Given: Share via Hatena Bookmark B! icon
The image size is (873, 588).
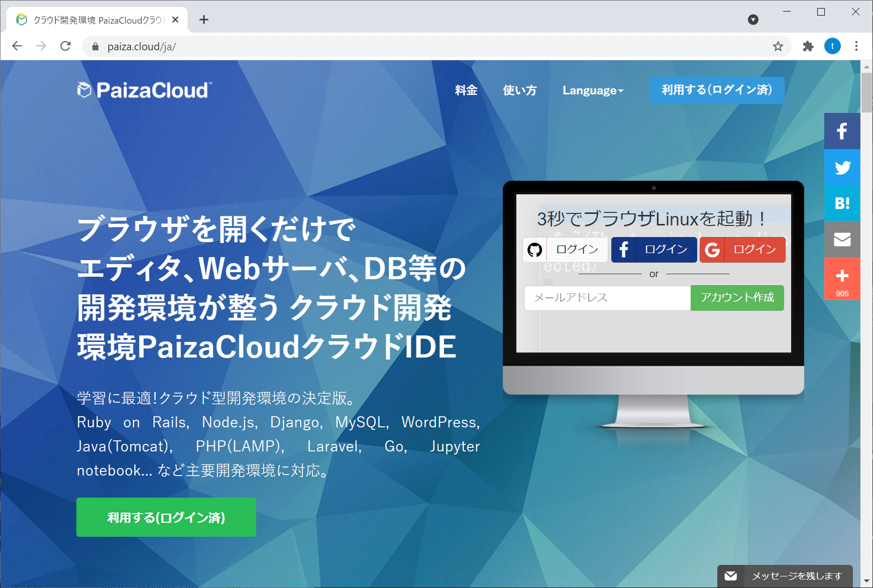Looking at the screenshot, I should point(842,203).
